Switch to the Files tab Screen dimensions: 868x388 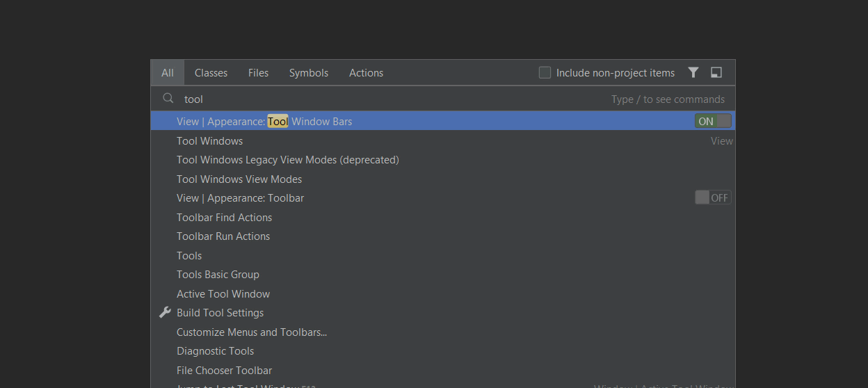[x=258, y=72]
